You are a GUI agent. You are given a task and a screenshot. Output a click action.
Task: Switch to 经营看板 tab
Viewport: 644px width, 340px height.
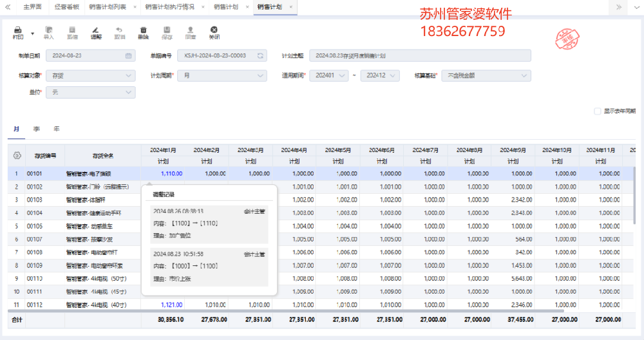(x=66, y=7)
